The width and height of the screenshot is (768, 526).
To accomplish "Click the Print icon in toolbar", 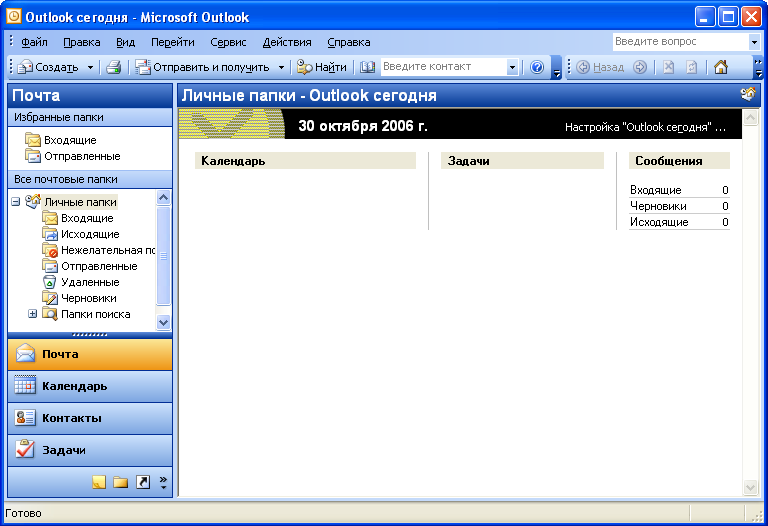I will [114, 67].
